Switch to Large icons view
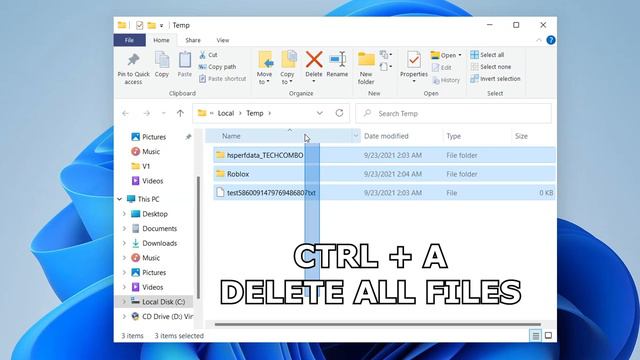 tap(548, 336)
